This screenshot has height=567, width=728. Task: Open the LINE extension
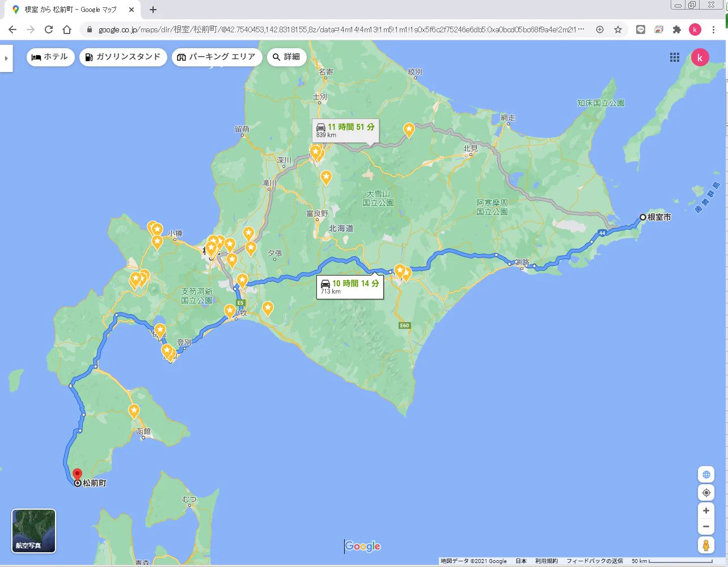pos(641,29)
